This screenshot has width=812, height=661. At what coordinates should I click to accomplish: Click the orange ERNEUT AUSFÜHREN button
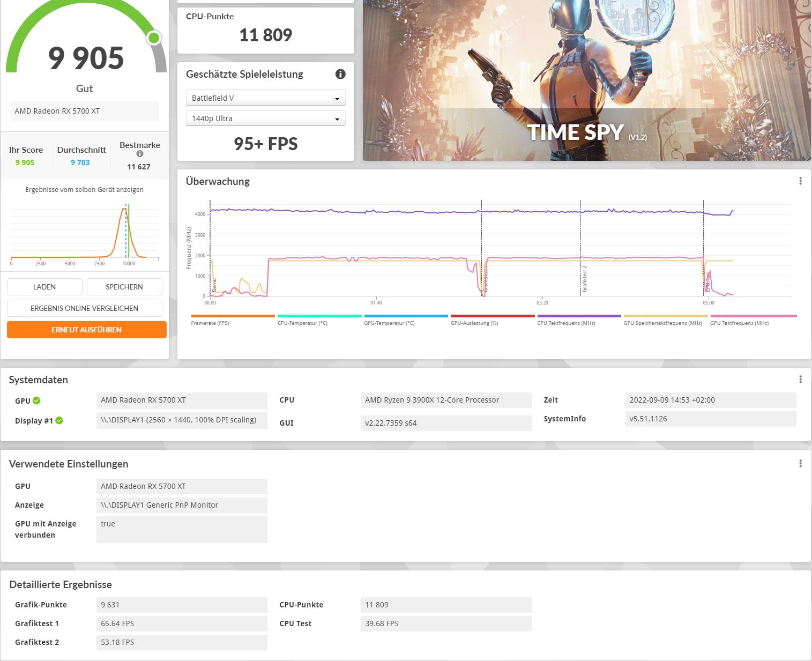pos(87,330)
